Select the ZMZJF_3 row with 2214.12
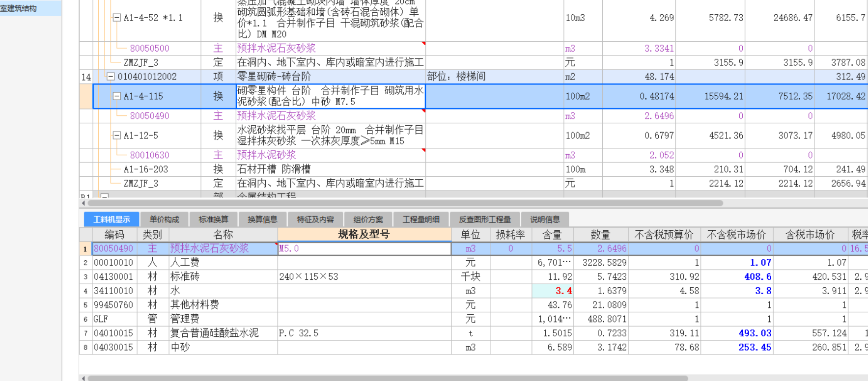 tap(140, 184)
